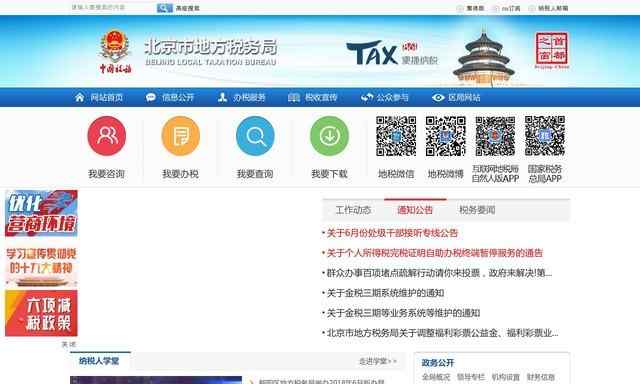The image size is (640, 384).
Task: Open the 高级搜索 advanced search link
Action: [x=187, y=8]
